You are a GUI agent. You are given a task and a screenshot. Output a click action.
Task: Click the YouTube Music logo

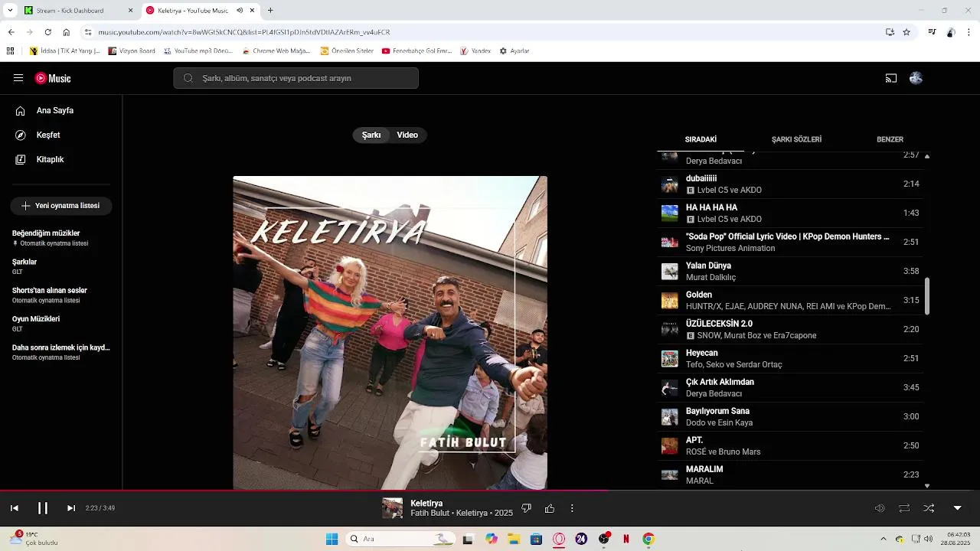[53, 78]
